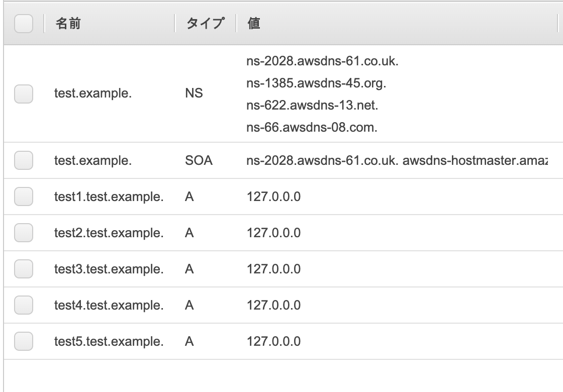Click the test.example. name in NS row
Screen dimensions: 563x392
(93, 93)
